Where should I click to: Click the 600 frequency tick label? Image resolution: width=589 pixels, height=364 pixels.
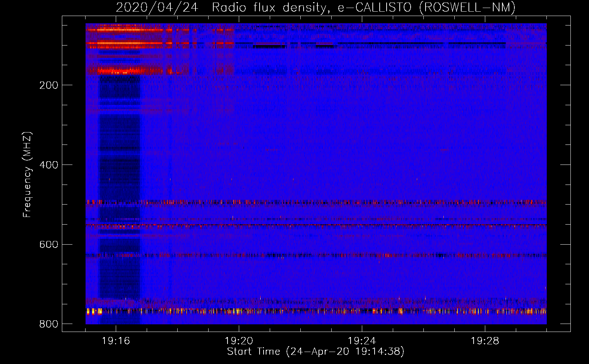tap(49, 244)
